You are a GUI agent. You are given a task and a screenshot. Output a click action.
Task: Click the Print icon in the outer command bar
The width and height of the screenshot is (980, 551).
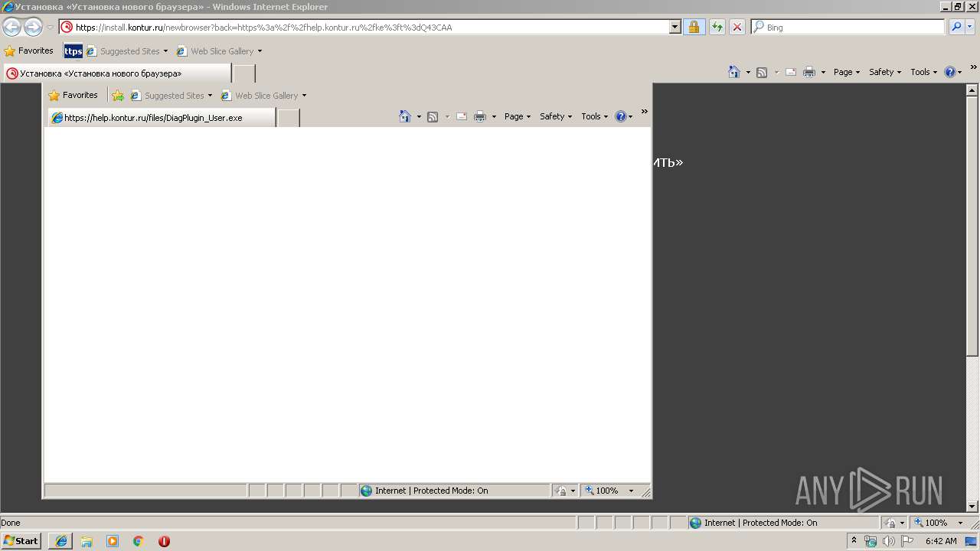(809, 72)
